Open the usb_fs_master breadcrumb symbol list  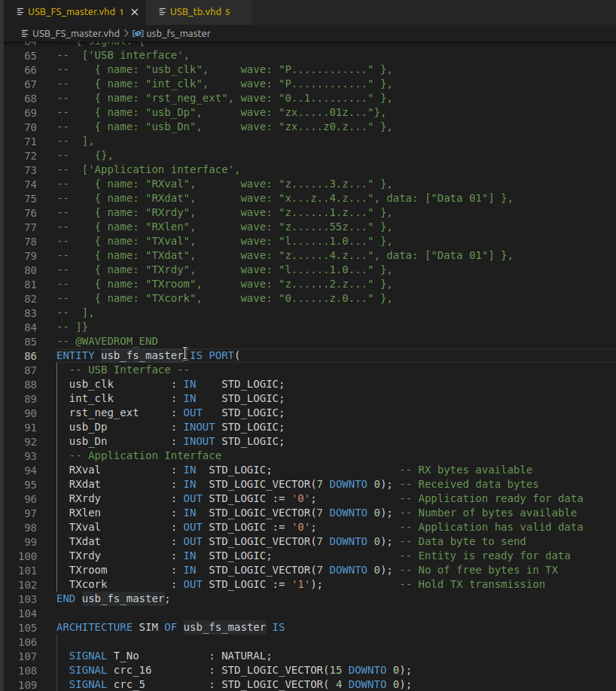[178, 33]
